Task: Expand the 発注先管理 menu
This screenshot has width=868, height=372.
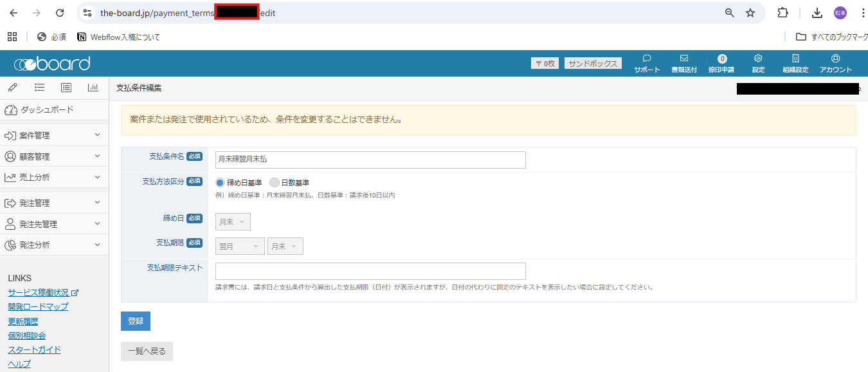Action: pos(54,224)
